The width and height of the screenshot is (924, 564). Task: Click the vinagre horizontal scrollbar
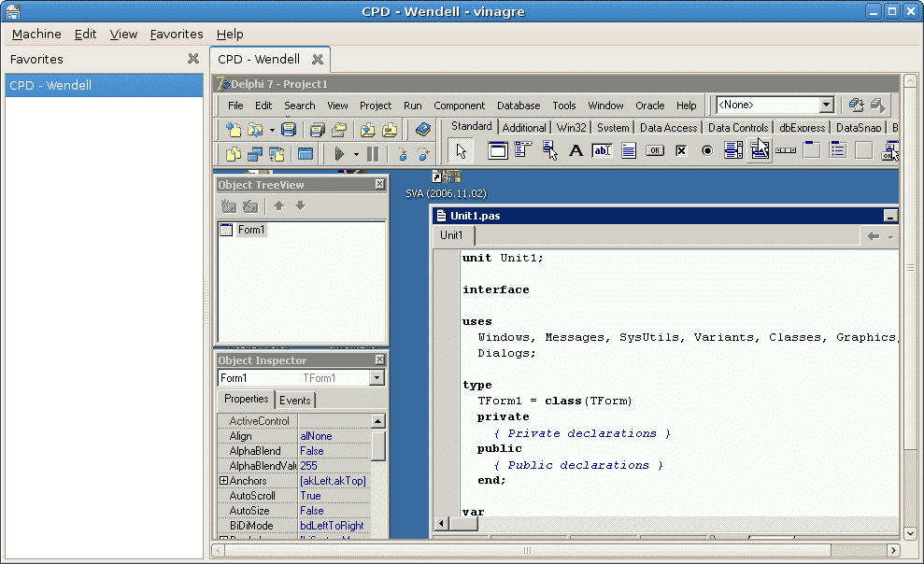(527, 550)
